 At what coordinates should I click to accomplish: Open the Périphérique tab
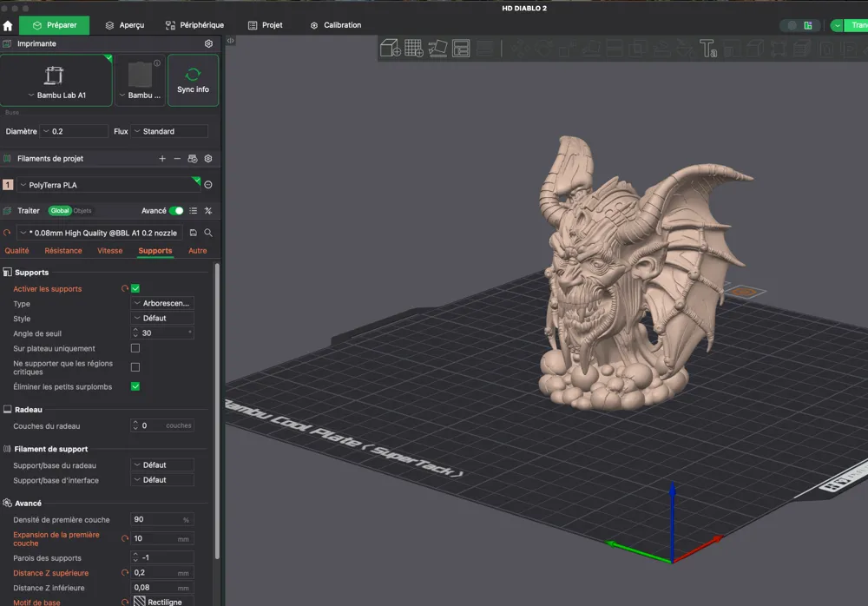click(194, 25)
